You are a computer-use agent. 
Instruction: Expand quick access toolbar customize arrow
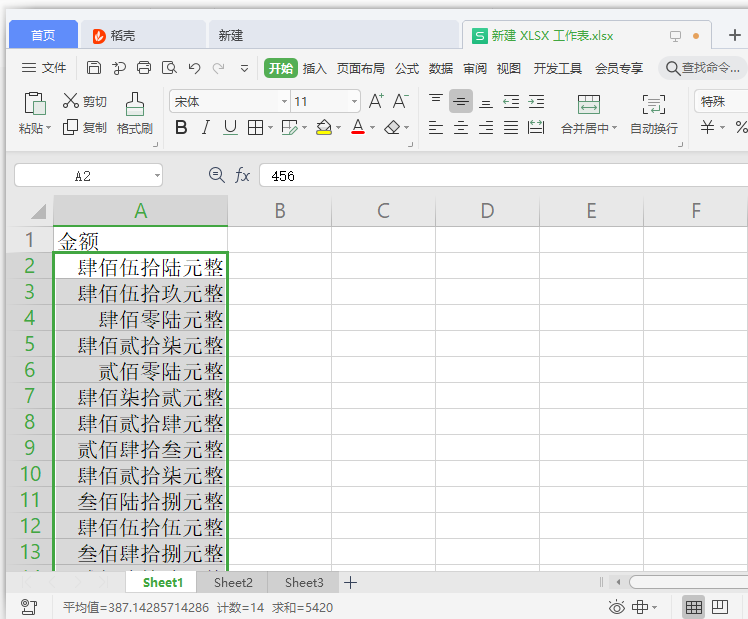[x=244, y=69]
